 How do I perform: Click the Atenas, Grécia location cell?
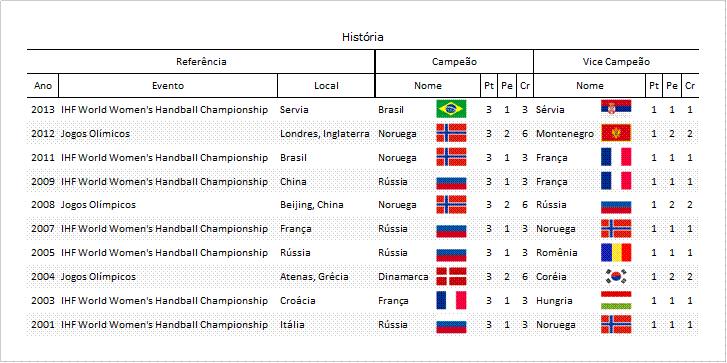click(x=314, y=277)
